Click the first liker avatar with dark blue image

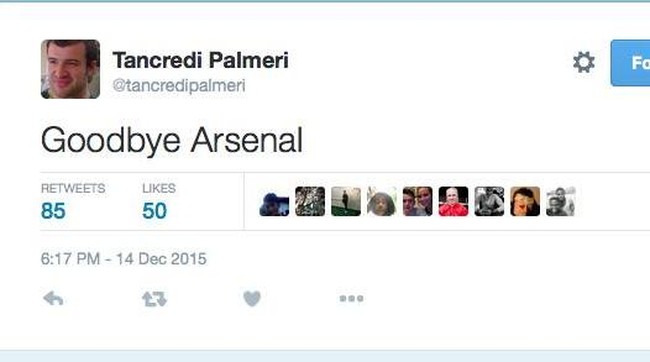[x=274, y=202]
